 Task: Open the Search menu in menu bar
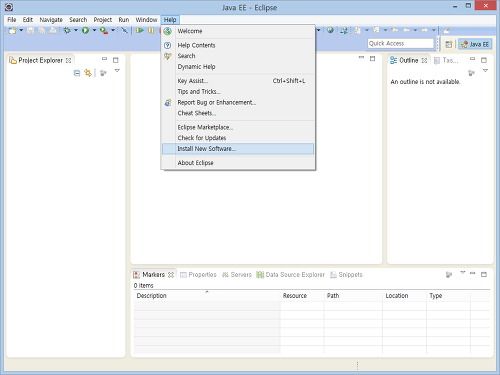point(78,20)
